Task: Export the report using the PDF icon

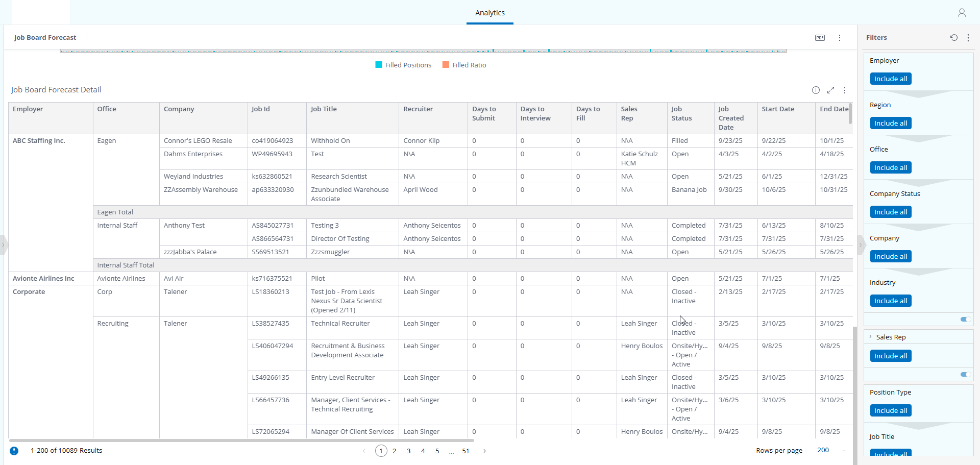Action: [x=820, y=38]
